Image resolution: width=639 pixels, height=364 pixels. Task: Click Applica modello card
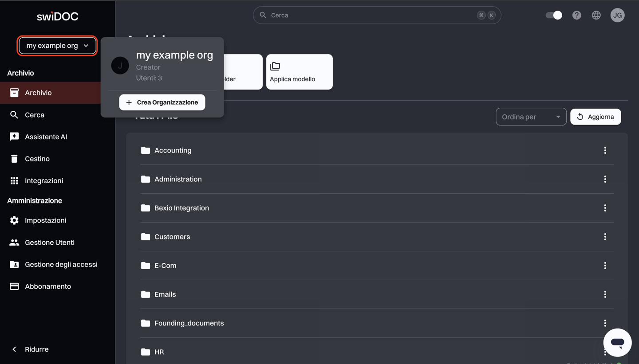tap(300, 72)
